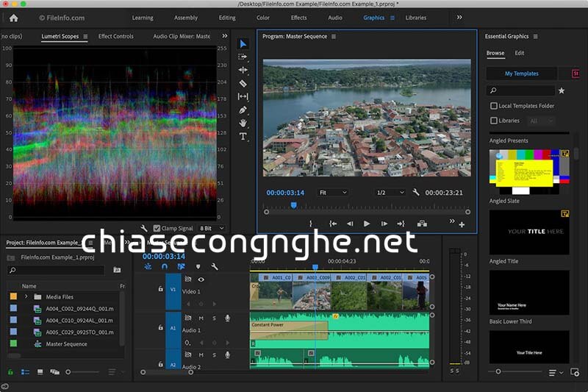Screen dimensions: 588x392
Task: Open the Edit tab in Essential Graphics
Action: tap(519, 53)
